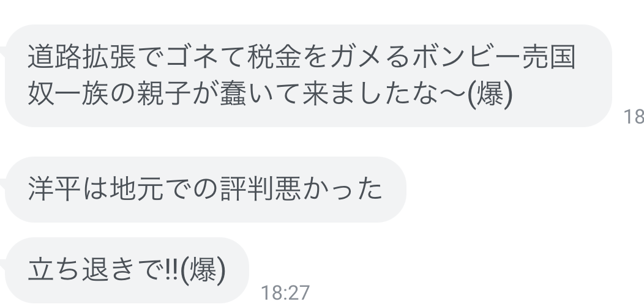This screenshot has height=307, width=644.
Task: Click the tail of the first chat bubble
Action: coord(2,51)
